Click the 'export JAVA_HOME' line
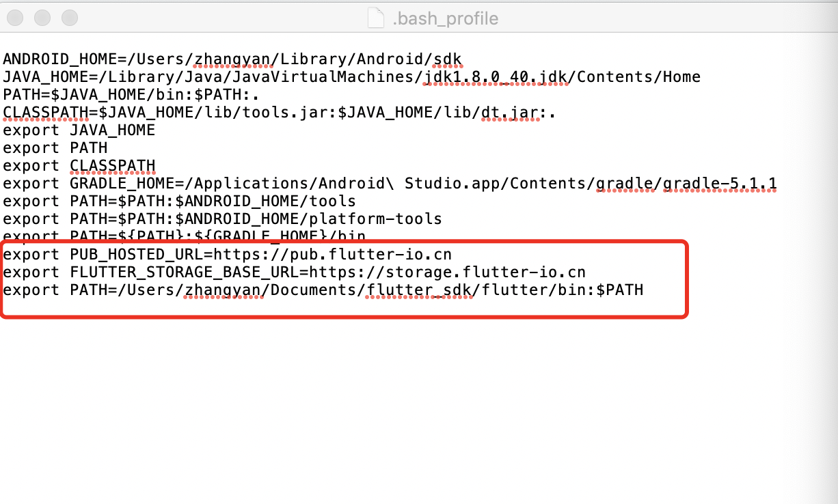838x504 pixels. [x=79, y=130]
